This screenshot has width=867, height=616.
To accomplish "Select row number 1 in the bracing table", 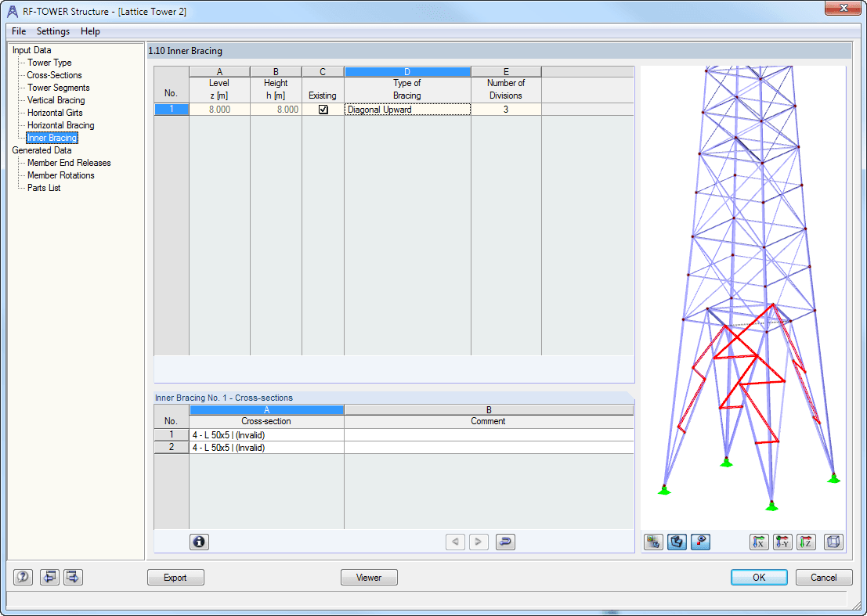I will (172, 110).
